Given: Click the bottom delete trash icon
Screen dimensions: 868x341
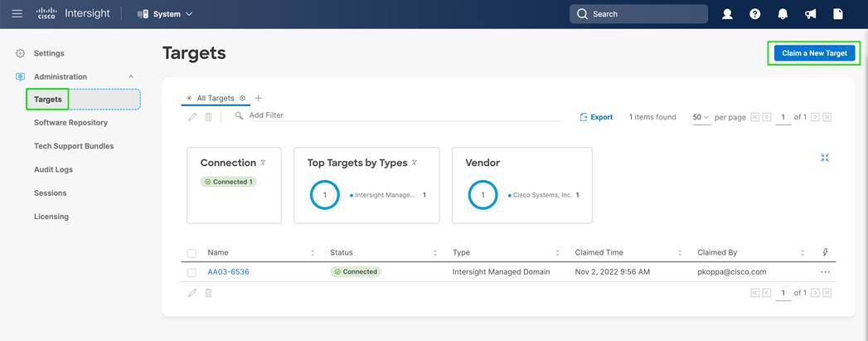Looking at the screenshot, I should click(208, 293).
